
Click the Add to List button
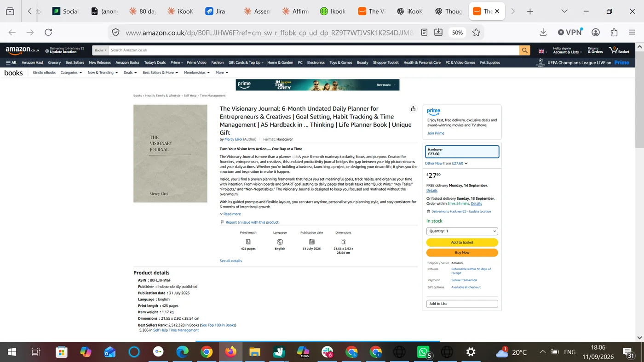(x=462, y=304)
